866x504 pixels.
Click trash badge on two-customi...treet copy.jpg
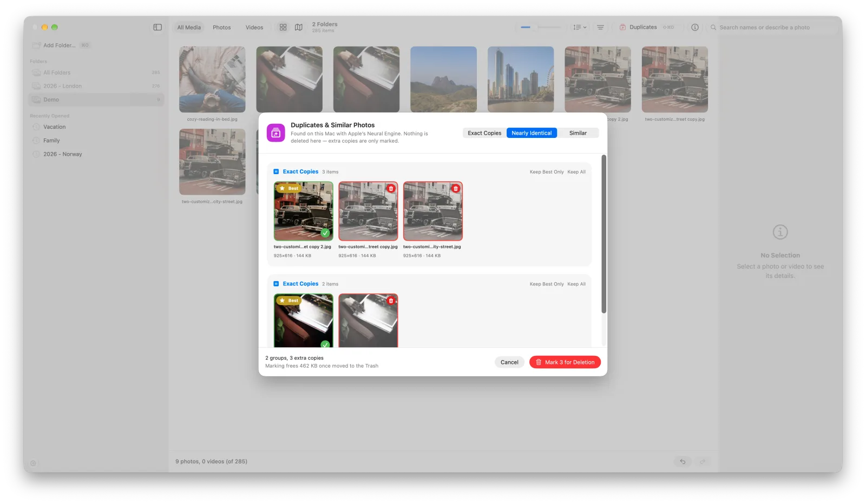391,188
